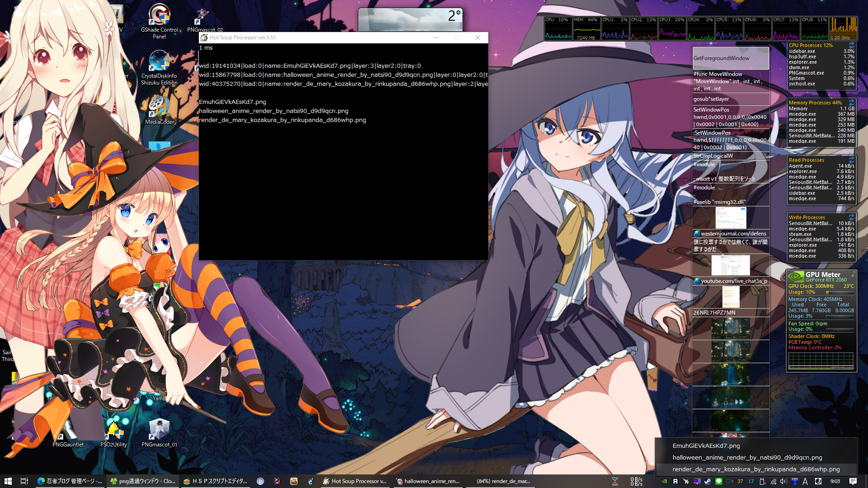Open Task View on taskbar
Image resolution: width=868 pixels, height=488 pixels.
tap(24, 481)
